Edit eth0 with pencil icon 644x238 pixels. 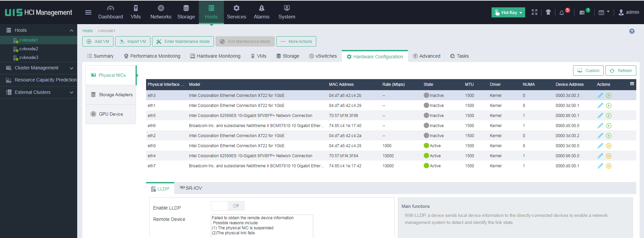coord(600,146)
